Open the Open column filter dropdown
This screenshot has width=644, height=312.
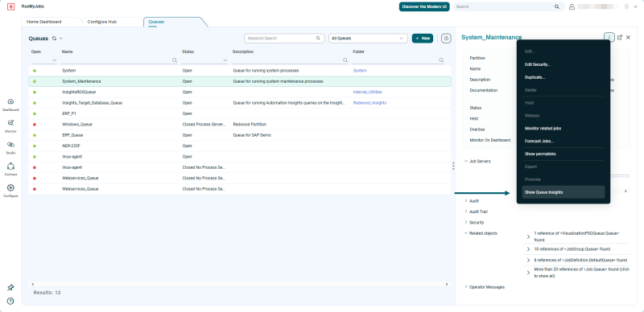coord(55,60)
